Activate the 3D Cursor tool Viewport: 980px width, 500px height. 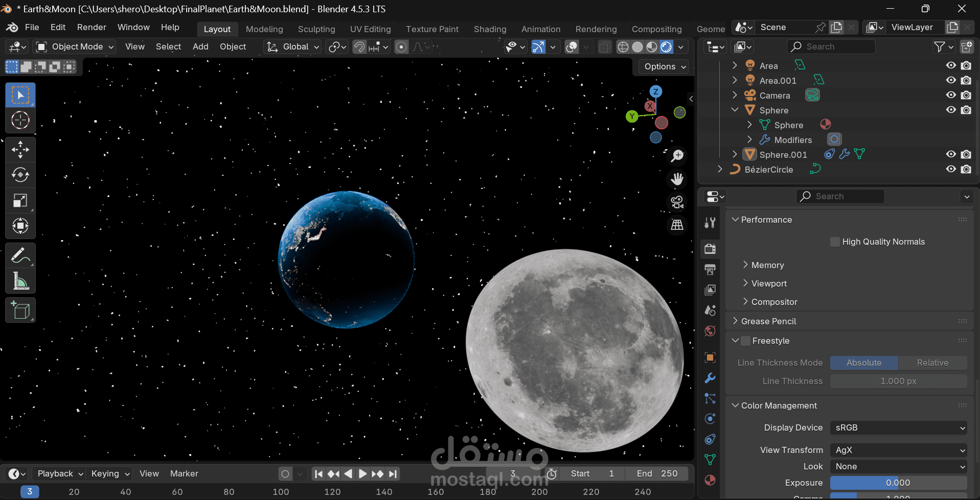pyautogui.click(x=20, y=121)
